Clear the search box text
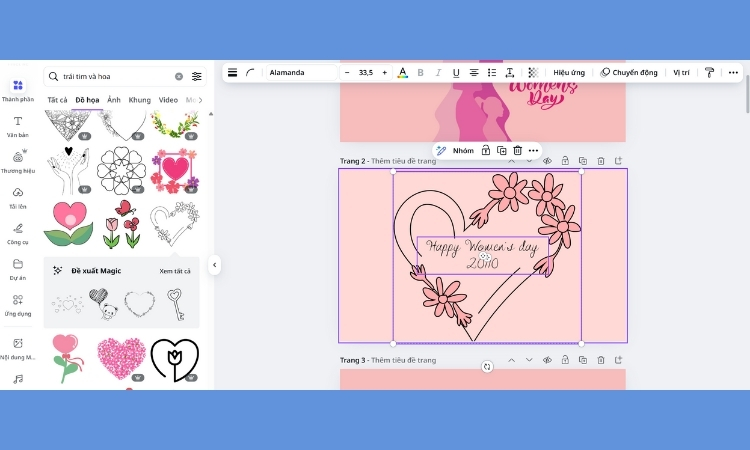The width and height of the screenshot is (750, 450). (x=179, y=76)
